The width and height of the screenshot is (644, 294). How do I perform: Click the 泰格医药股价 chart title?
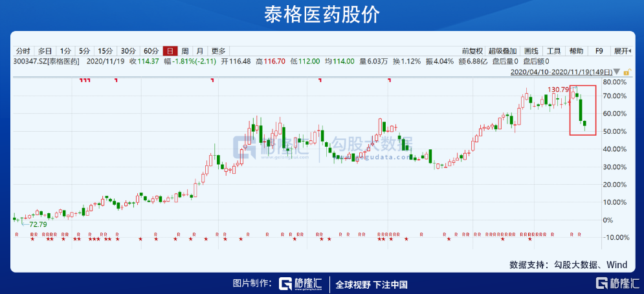click(322, 16)
